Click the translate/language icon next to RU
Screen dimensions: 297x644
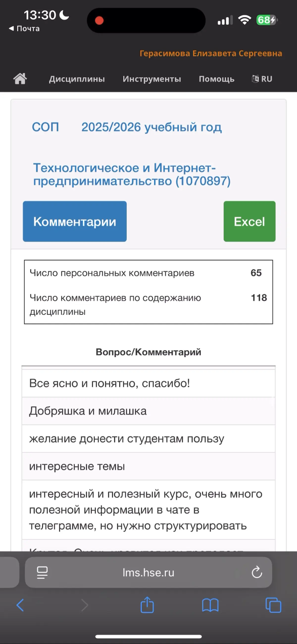click(255, 79)
